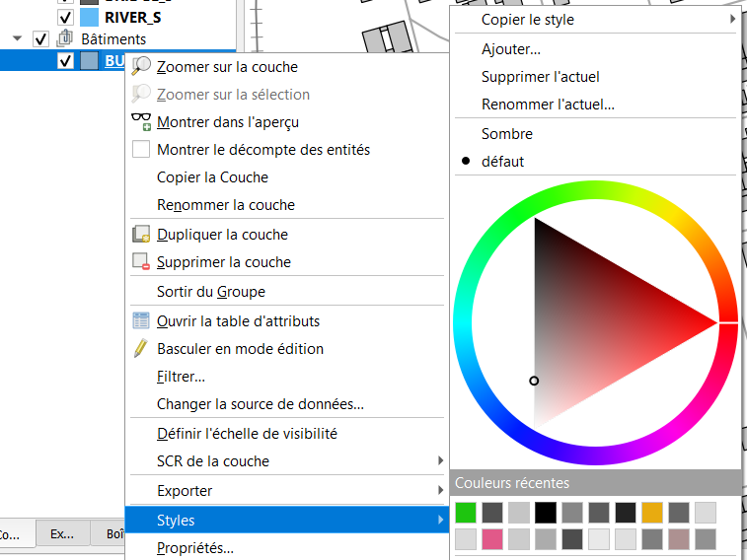
Task: Open SCR de la couche menu
Action: tap(287, 460)
